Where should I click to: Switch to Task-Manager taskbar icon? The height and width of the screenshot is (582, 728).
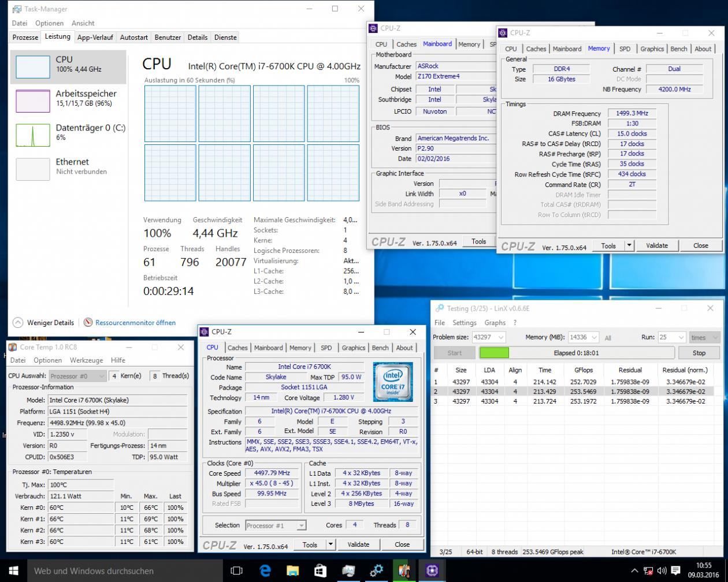click(x=348, y=570)
